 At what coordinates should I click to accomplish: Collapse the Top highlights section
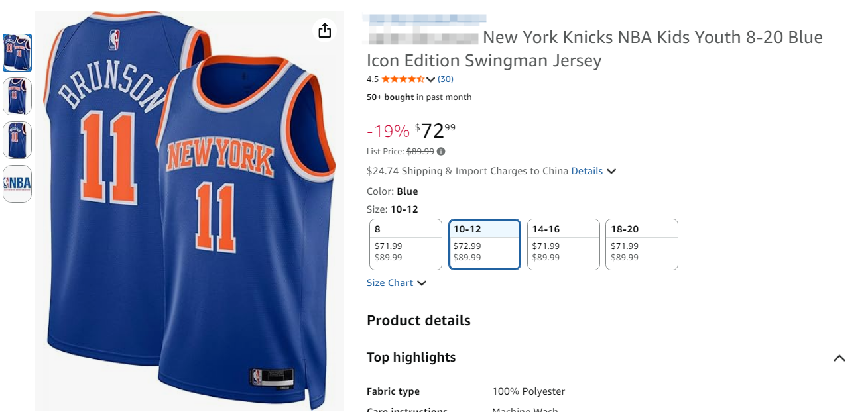point(839,358)
